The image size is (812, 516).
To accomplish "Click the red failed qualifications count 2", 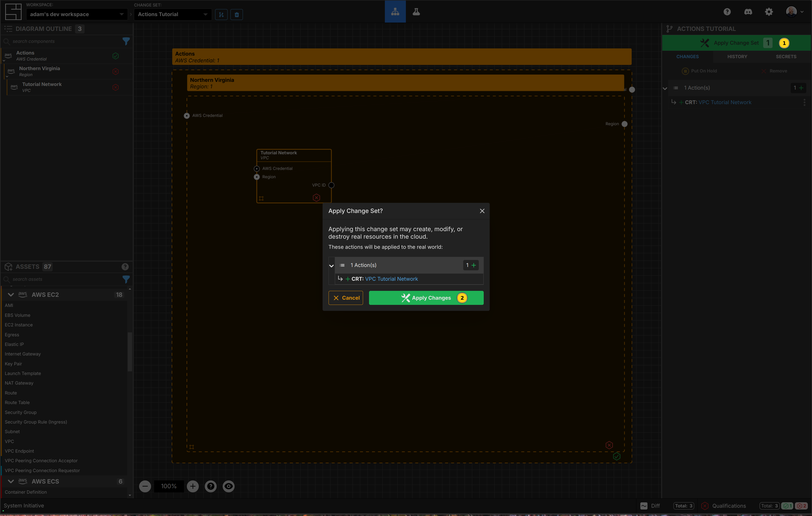I will point(802,506).
